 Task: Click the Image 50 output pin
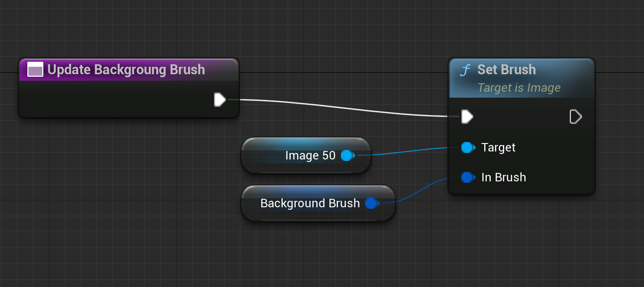pyautogui.click(x=347, y=155)
